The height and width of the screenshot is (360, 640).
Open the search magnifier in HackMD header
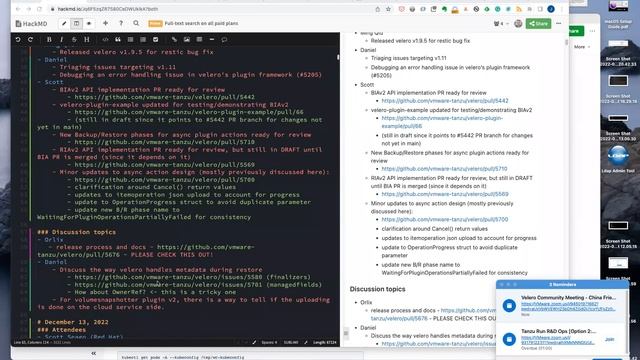[x=136, y=23]
